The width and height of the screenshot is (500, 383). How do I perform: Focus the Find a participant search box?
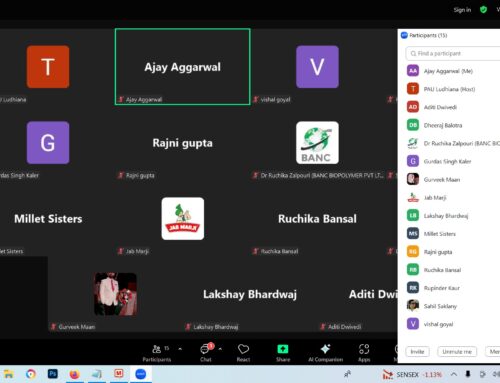click(x=453, y=53)
